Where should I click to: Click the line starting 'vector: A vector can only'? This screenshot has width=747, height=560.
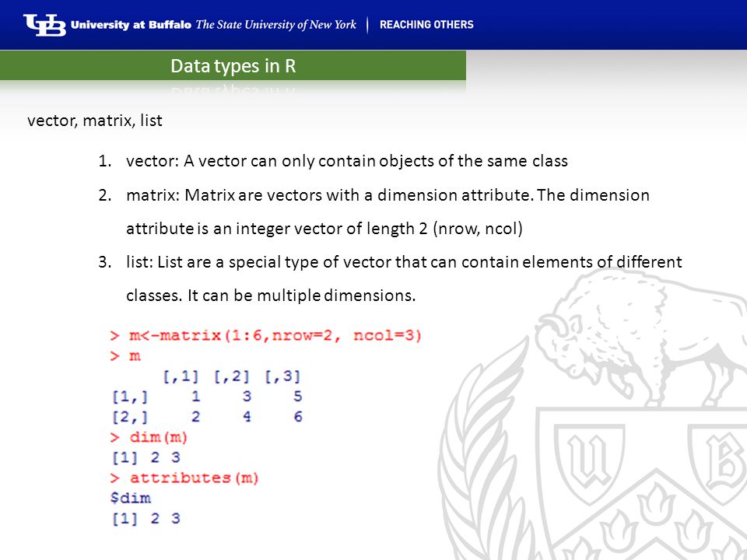[347, 161]
